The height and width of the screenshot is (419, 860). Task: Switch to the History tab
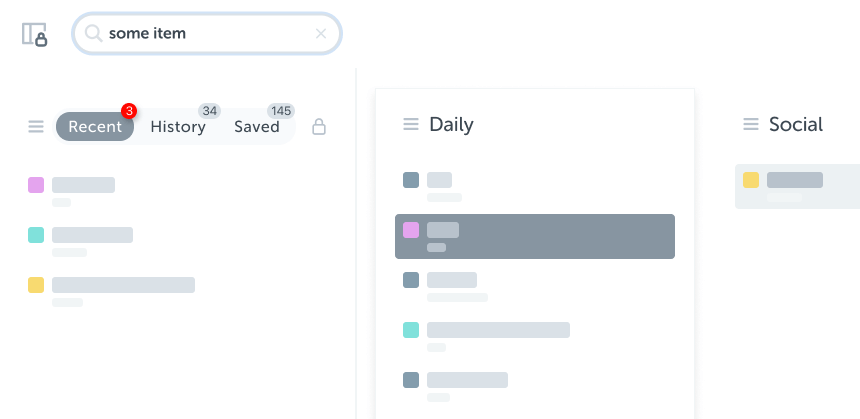click(178, 127)
